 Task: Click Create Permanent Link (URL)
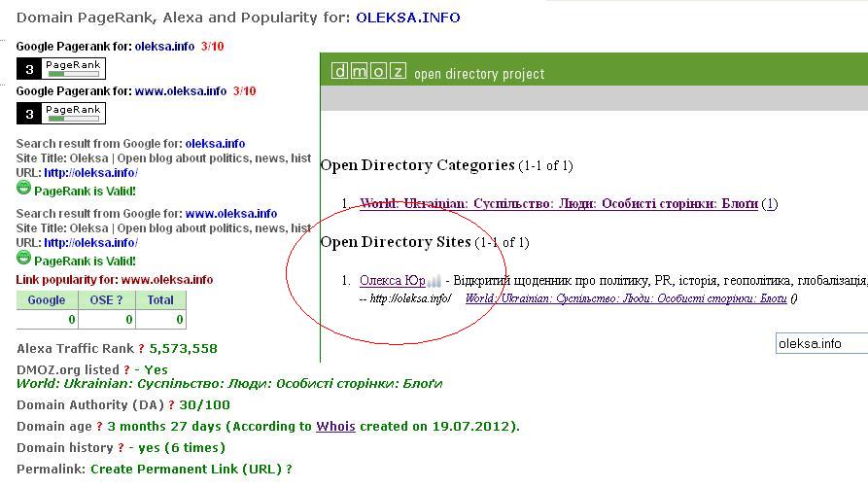click(x=187, y=470)
